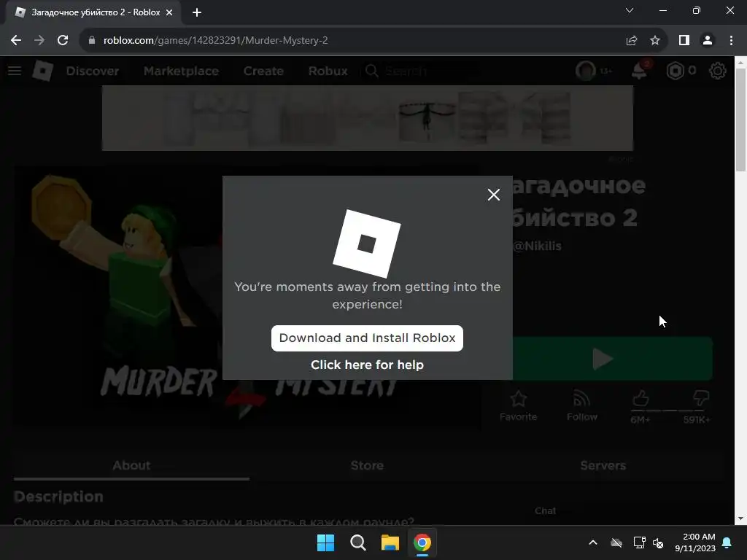Go to Roblox home logo
Screen dimensions: 747x560
click(x=43, y=71)
